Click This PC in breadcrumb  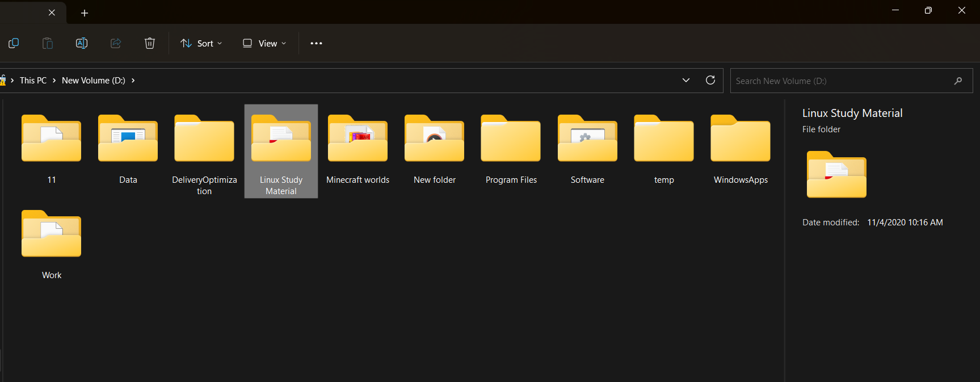coord(33,81)
